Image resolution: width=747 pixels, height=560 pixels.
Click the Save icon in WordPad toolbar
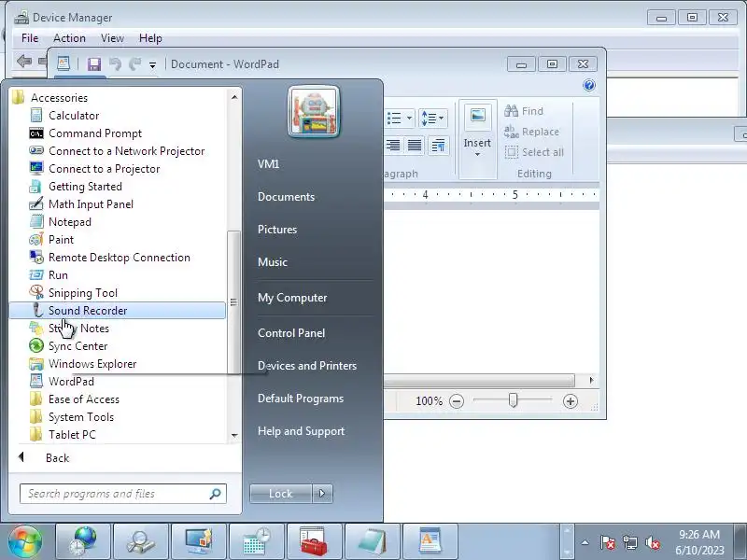(x=94, y=63)
